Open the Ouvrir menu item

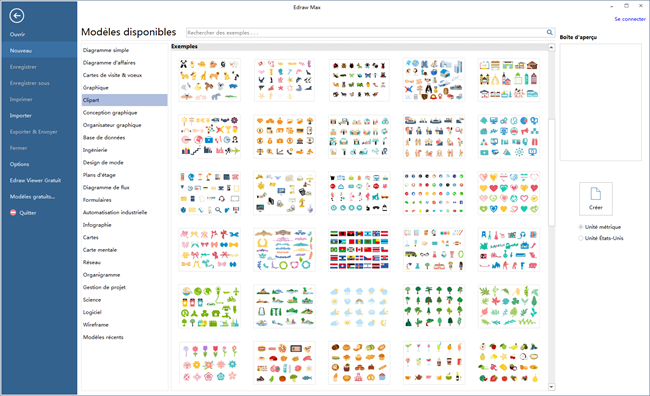17,34
